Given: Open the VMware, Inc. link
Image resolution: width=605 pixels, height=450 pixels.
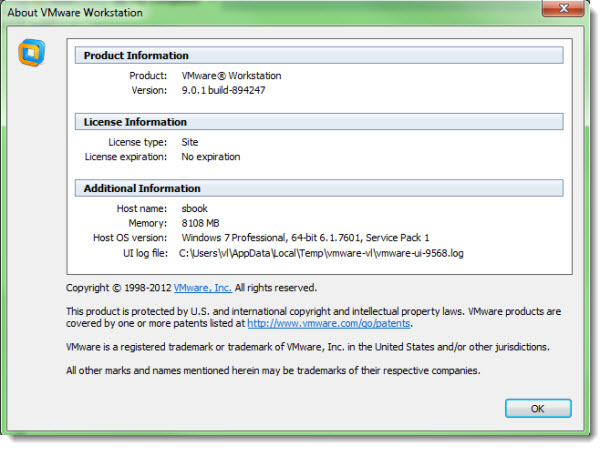Looking at the screenshot, I should pyautogui.click(x=203, y=288).
